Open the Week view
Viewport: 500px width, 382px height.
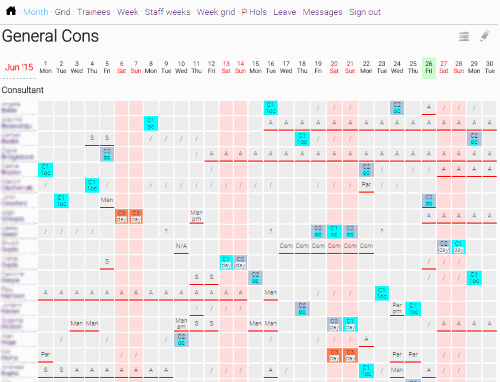pos(127,12)
